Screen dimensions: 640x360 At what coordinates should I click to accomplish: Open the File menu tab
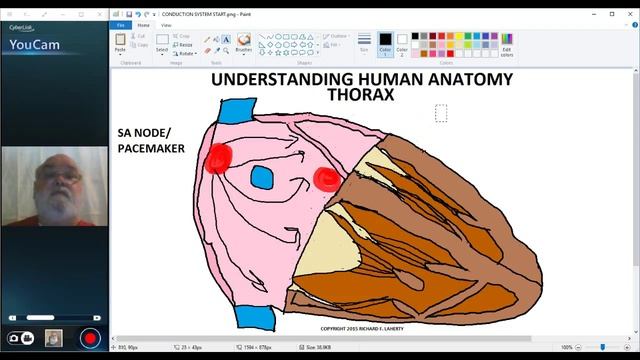(120, 25)
